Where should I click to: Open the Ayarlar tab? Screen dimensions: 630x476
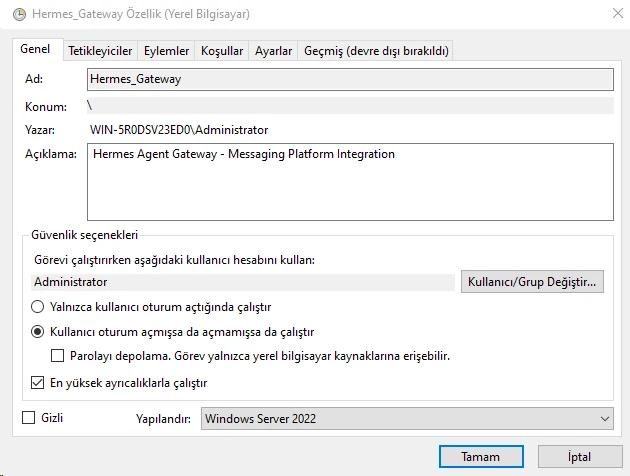click(273, 51)
